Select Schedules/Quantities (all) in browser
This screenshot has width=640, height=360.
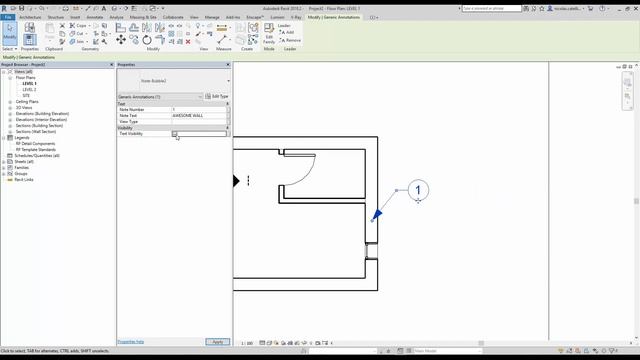pyautogui.click(x=37, y=156)
